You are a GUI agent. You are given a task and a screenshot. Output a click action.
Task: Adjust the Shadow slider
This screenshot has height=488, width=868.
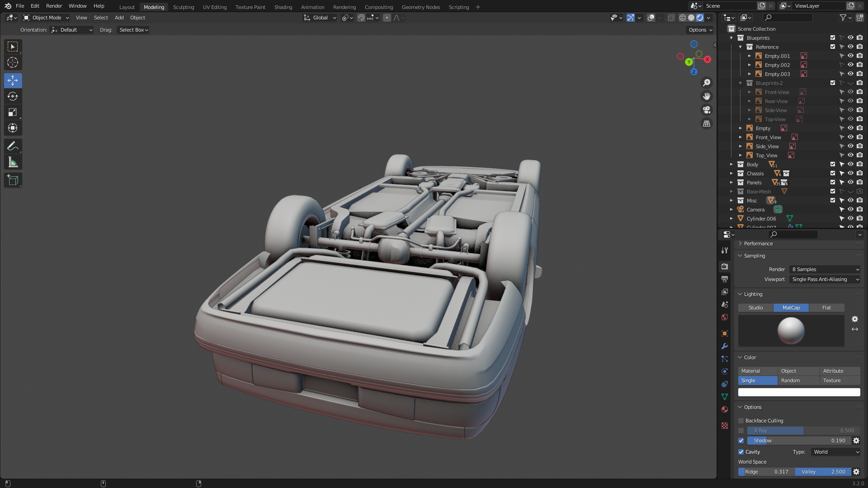tap(798, 441)
